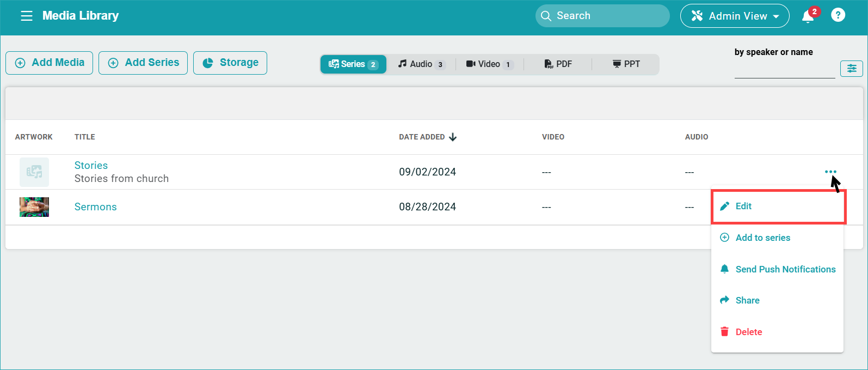This screenshot has width=868, height=370.
Task: Open the Storage button
Action: click(230, 63)
